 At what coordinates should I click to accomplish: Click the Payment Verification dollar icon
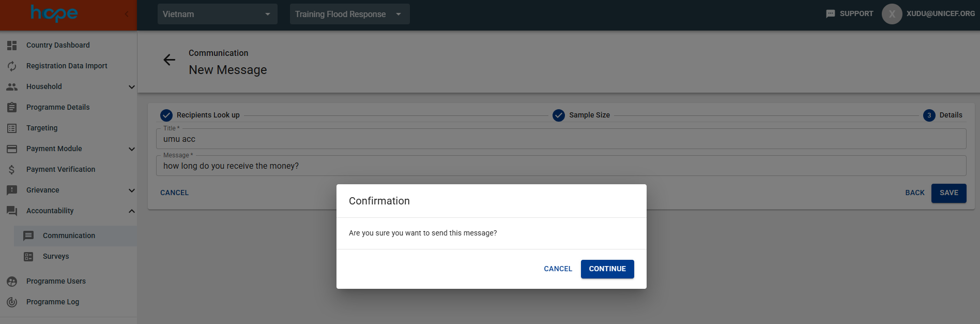point(12,170)
